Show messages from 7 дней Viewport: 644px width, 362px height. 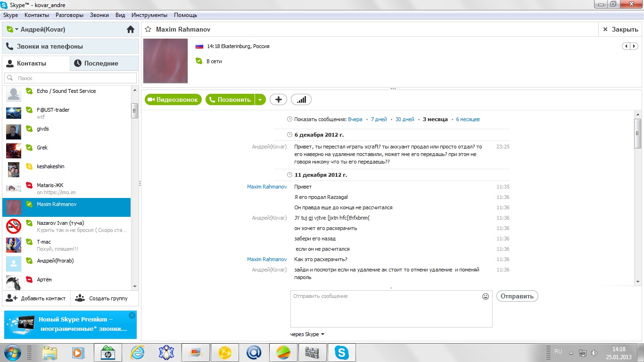coord(379,119)
